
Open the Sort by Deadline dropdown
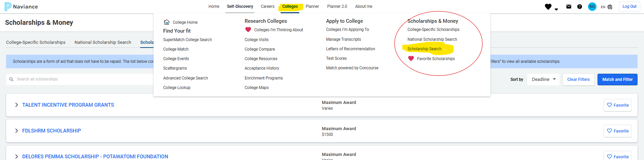543,79
